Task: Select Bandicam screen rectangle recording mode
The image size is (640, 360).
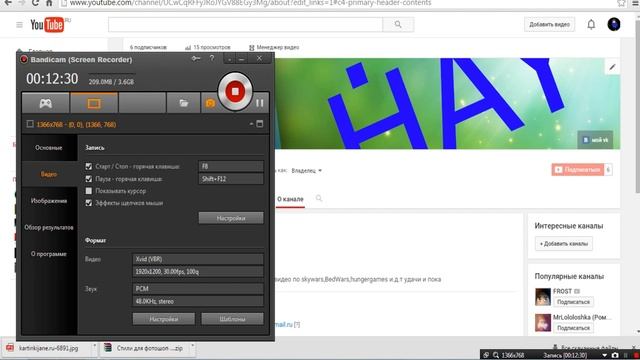Action: [94, 103]
